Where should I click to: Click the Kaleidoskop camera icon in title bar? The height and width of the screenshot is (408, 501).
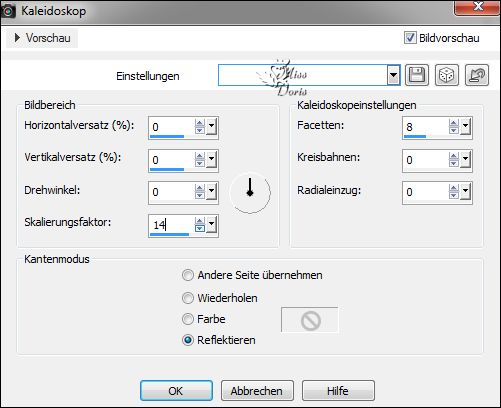[7, 11]
